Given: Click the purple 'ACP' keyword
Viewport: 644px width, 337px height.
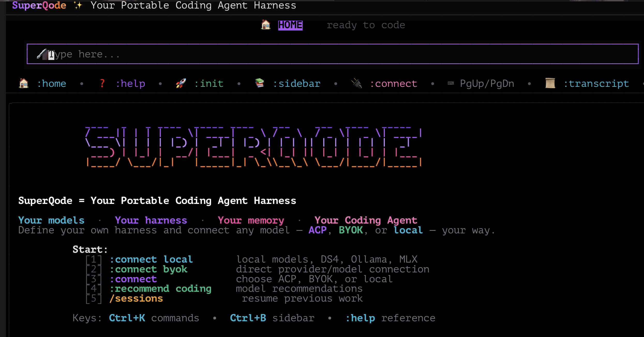Looking at the screenshot, I should tap(317, 230).
